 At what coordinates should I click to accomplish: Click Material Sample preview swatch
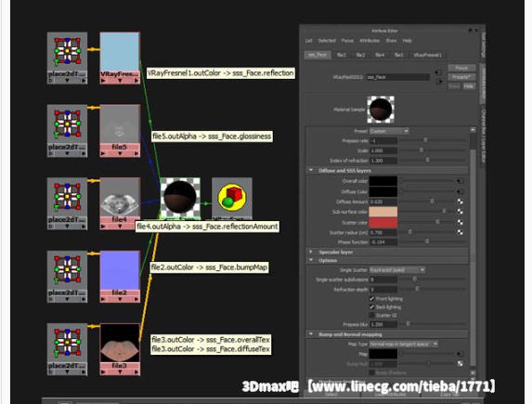pyautogui.click(x=381, y=110)
